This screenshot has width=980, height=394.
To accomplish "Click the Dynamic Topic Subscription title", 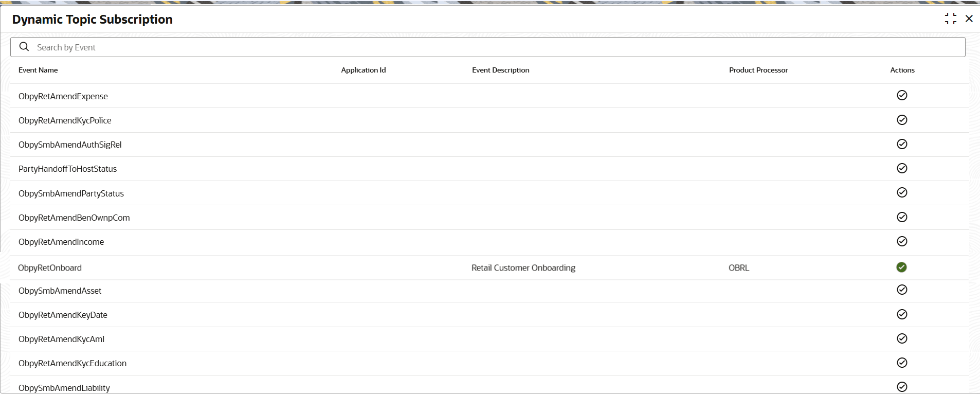I will click(x=93, y=20).
